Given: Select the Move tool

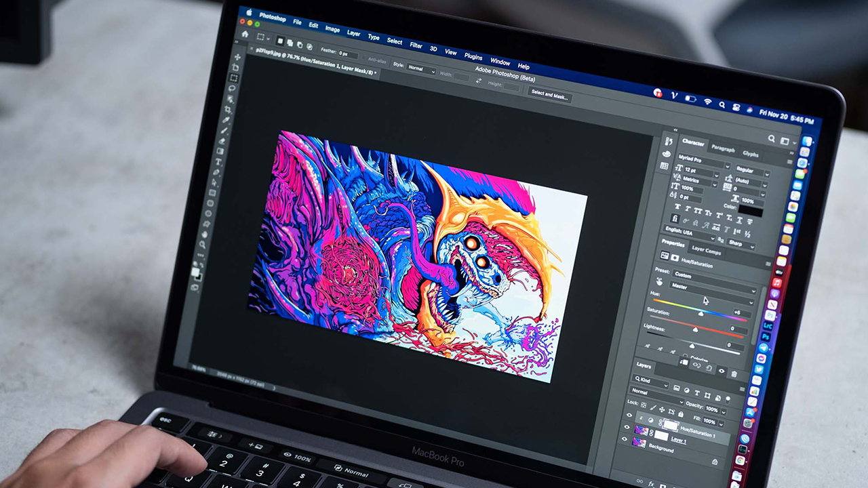Looking at the screenshot, I should (237, 58).
